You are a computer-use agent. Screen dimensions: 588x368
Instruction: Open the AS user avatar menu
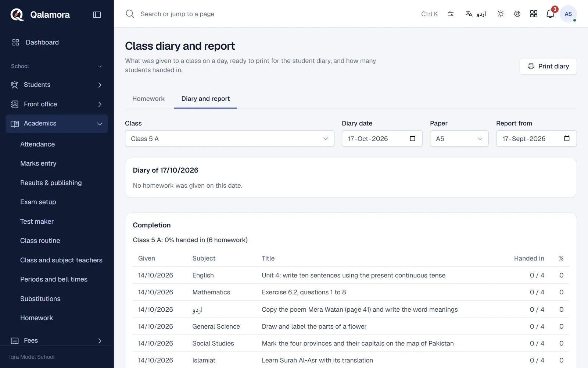coord(568,14)
